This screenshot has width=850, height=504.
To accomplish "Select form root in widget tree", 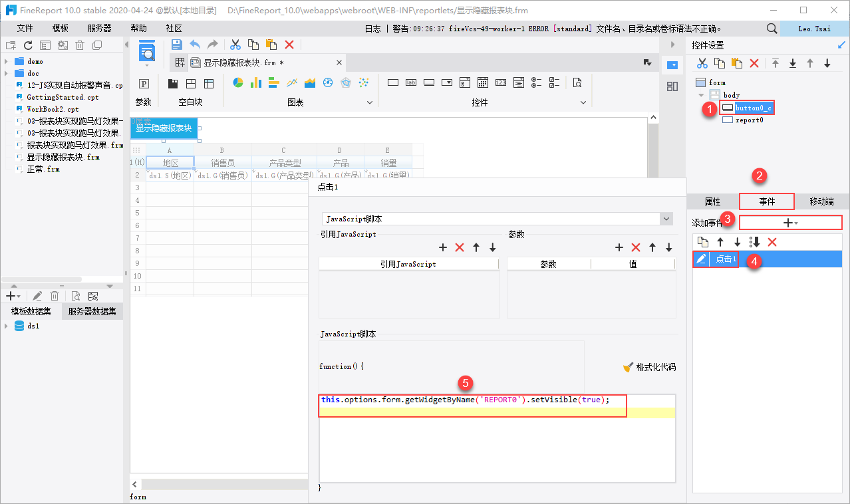I will [710, 82].
